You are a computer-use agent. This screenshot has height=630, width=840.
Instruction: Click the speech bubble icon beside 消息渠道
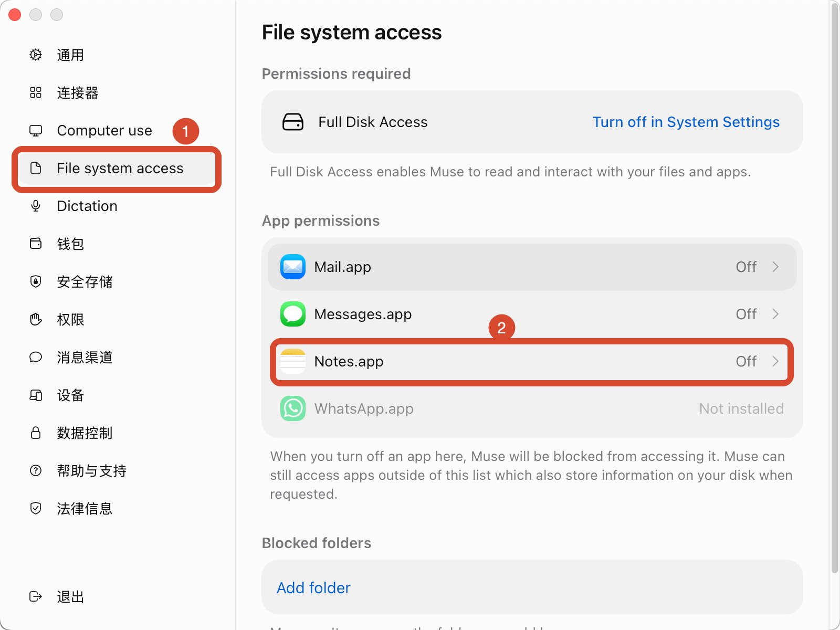[x=36, y=357]
